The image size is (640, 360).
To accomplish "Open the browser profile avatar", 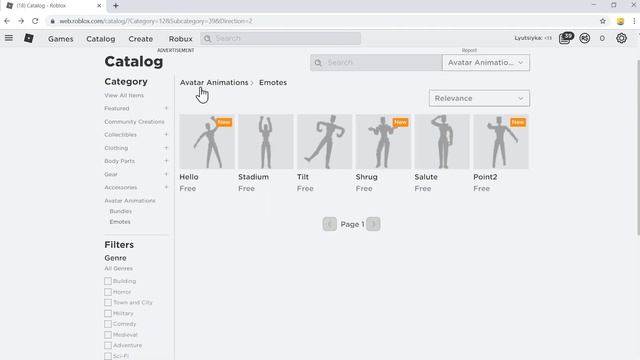I will click(x=620, y=21).
